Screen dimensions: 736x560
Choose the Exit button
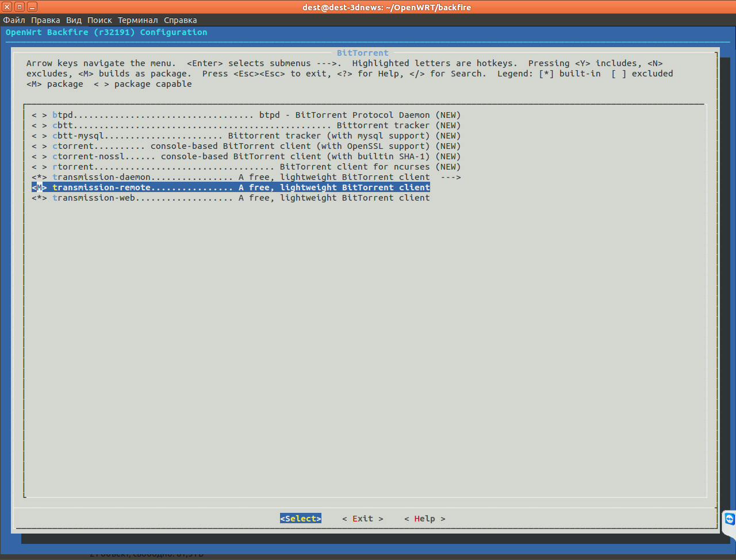click(363, 519)
